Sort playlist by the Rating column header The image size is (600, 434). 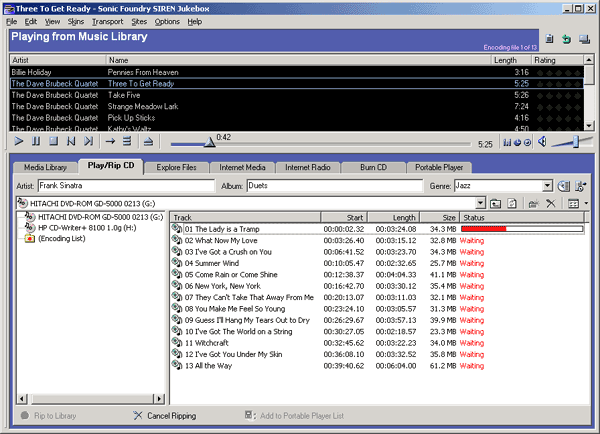[x=557, y=60]
